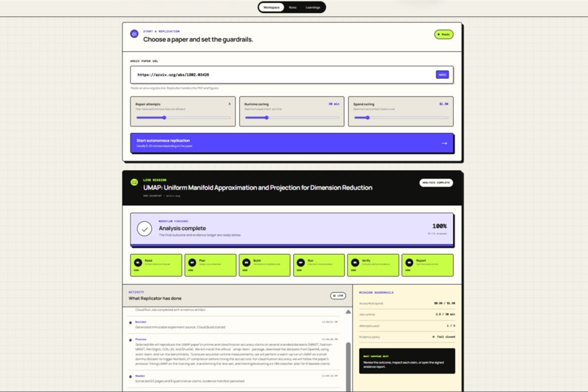This screenshot has height=392, width=588.
Task: Click the Builder activity entry bullet
Action: [x=131, y=323]
